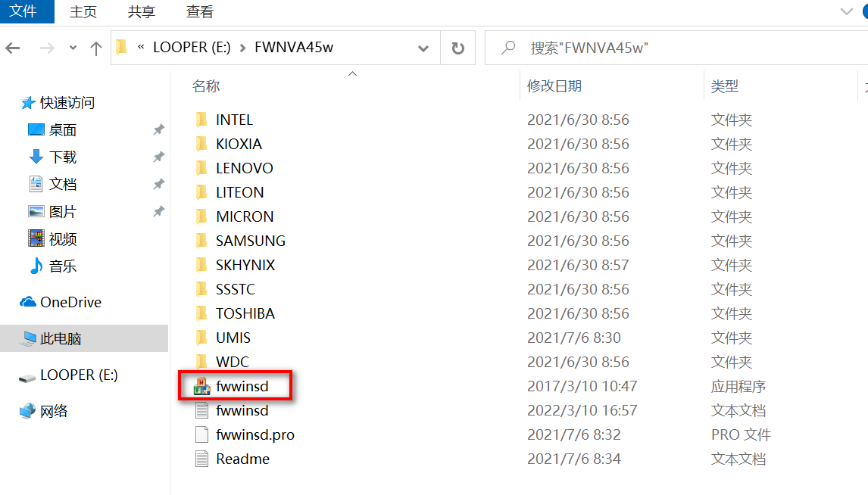Select the MICRON folder icon
This screenshot has width=868, height=495.
pos(201,216)
